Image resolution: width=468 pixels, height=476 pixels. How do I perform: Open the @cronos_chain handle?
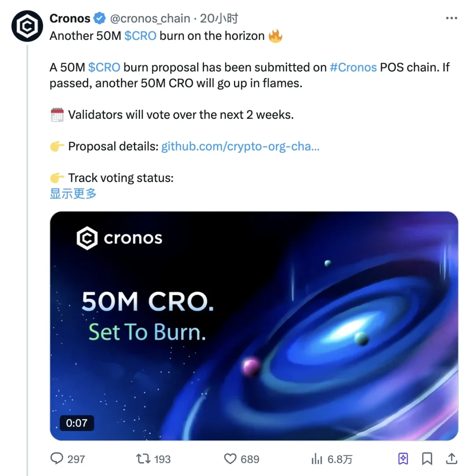pos(149,19)
